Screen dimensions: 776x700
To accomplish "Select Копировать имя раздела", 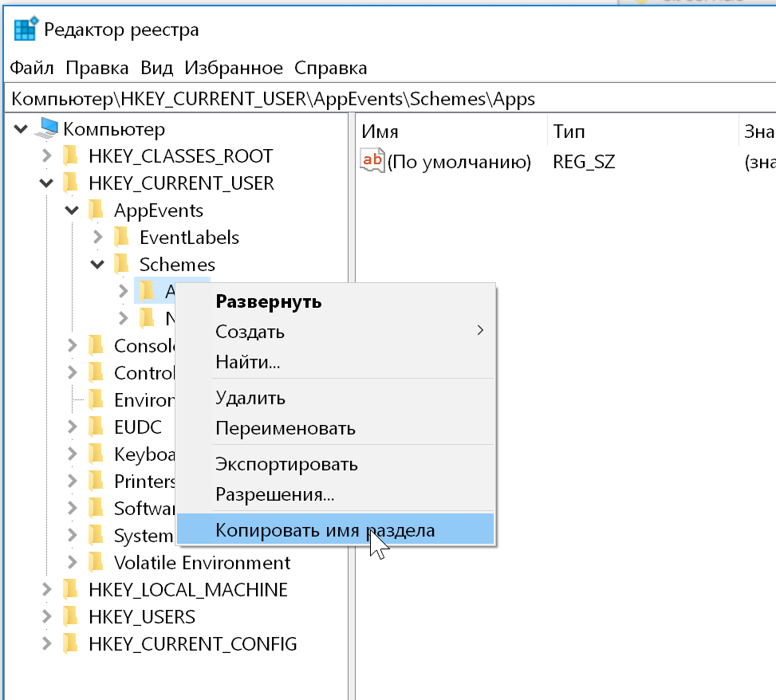I will 336,529.
